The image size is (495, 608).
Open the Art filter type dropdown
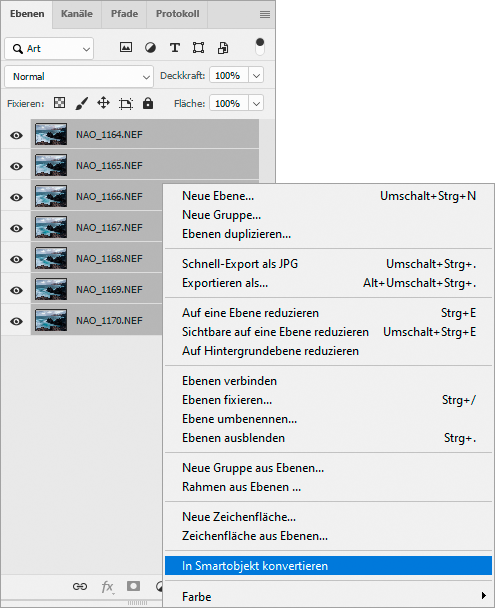pyautogui.click(x=49, y=49)
